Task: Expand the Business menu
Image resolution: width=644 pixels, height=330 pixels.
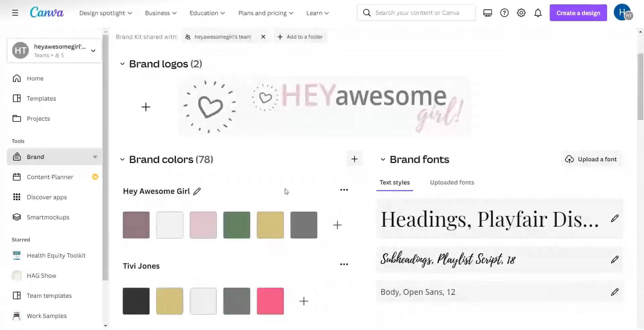Action: point(161,13)
